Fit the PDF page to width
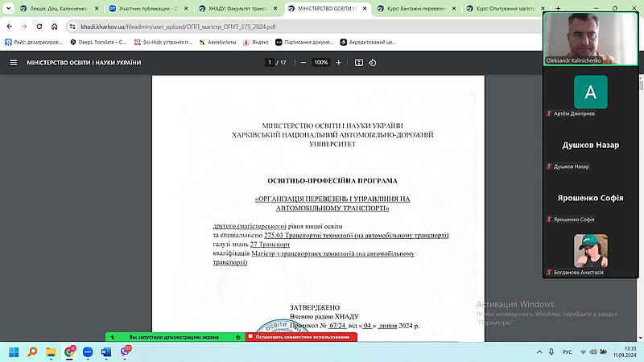Viewport: 644px width, 362px height. (359, 63)
